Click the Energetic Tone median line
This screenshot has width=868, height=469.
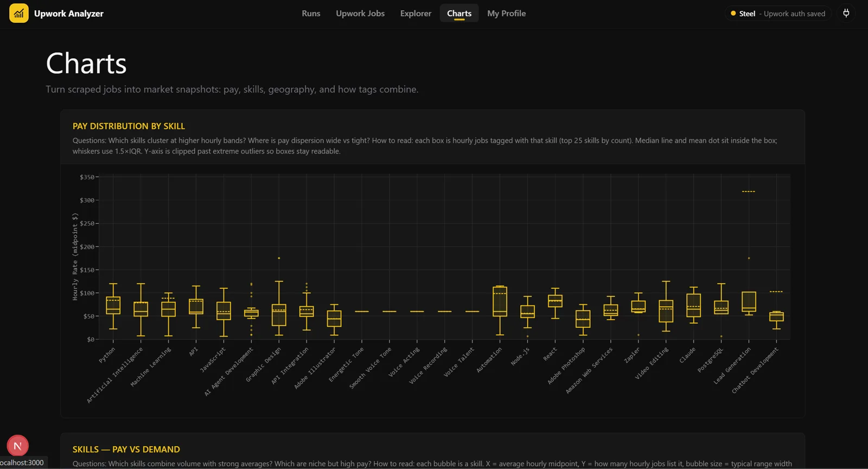(x=362, y=312)
